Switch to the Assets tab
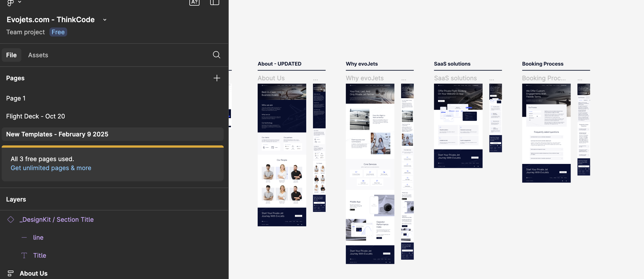 (38, 55)
